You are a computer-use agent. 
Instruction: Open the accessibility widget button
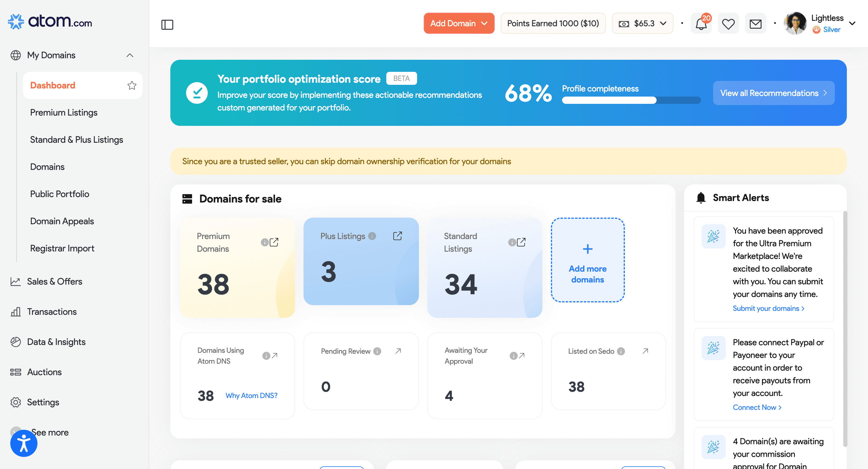point(24,443)
